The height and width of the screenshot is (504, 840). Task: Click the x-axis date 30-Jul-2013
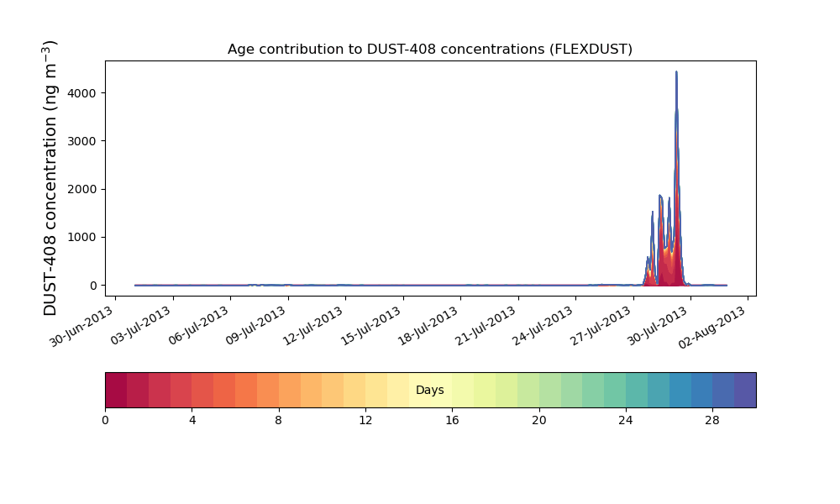[658, 325]
